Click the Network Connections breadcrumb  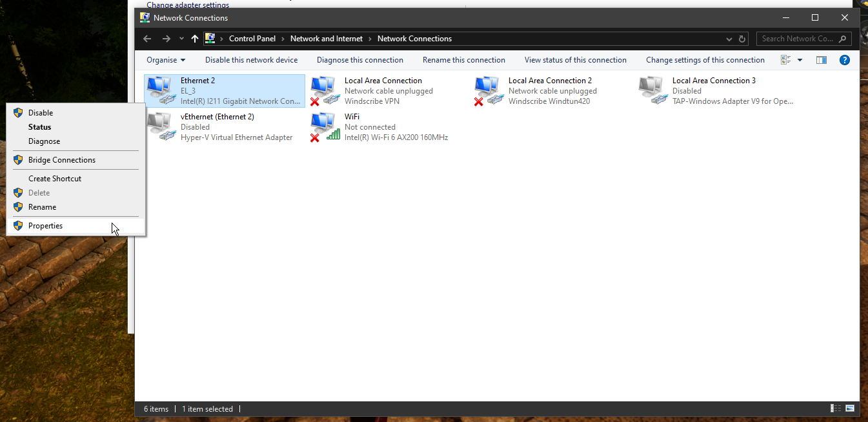414,39
